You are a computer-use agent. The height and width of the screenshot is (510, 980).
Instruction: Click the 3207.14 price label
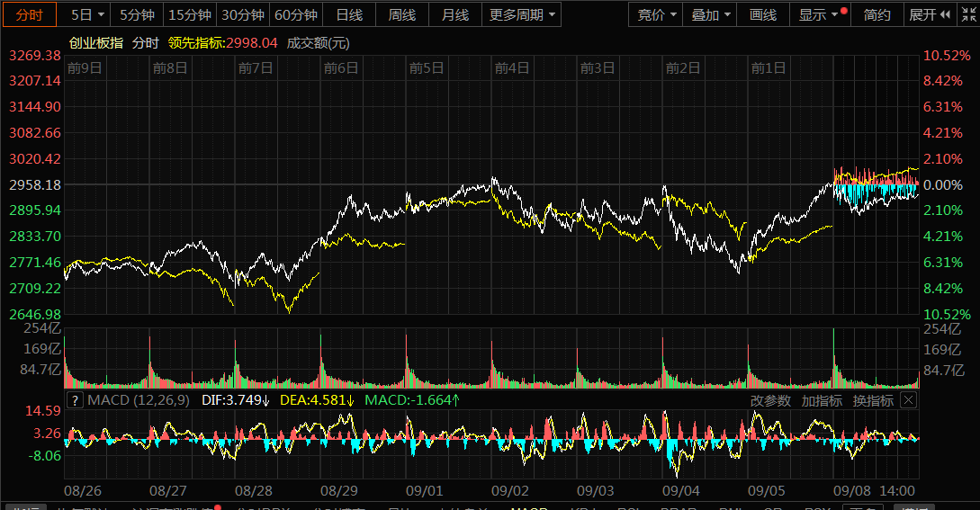click(x=35, y=81)
